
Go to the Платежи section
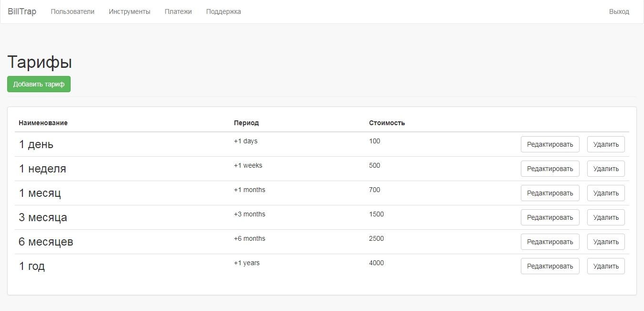coord(178,11)
